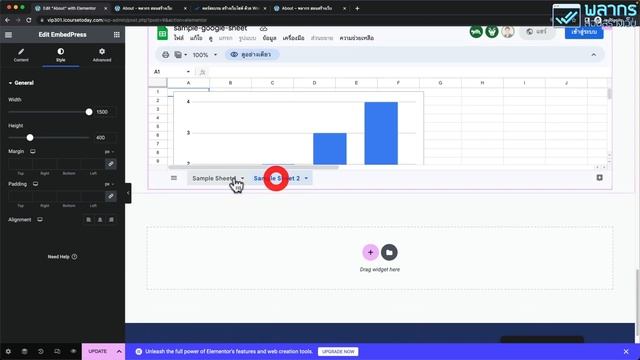The image size is (640, 360).
Task: Open the Elementor hamburger menu
Action: (8, 35)
